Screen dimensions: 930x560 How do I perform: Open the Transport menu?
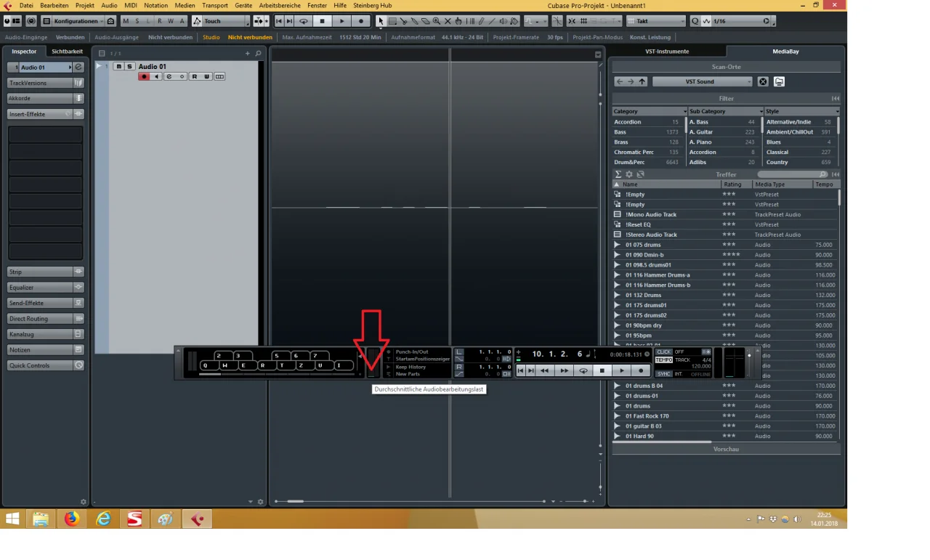[215, 5]
